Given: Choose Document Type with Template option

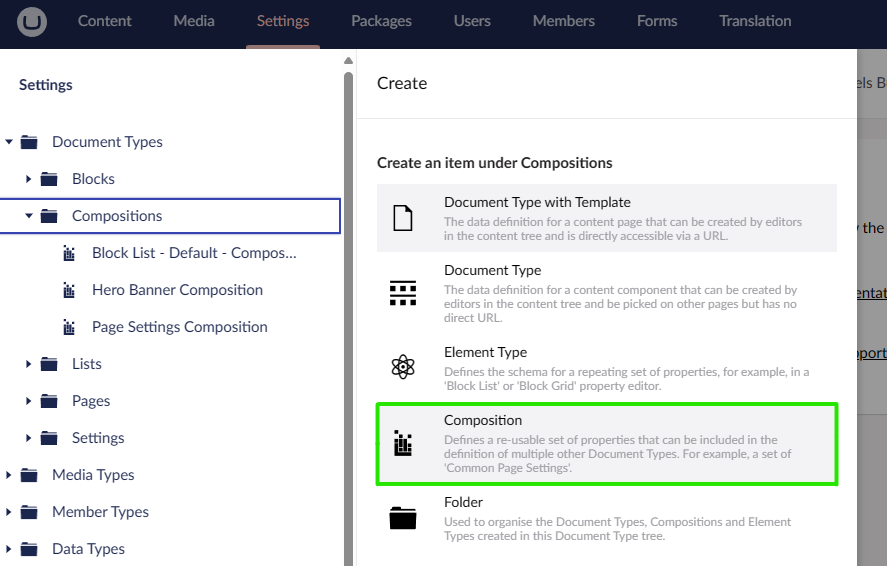Looking at the screenshot, I should pyautogui.click(x=607, y=218).
